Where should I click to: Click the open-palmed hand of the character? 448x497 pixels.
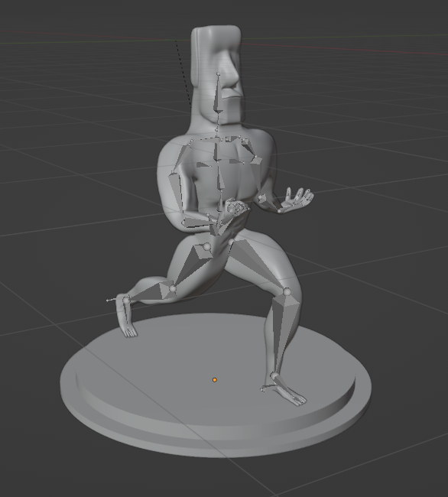[x=297, y=200]
